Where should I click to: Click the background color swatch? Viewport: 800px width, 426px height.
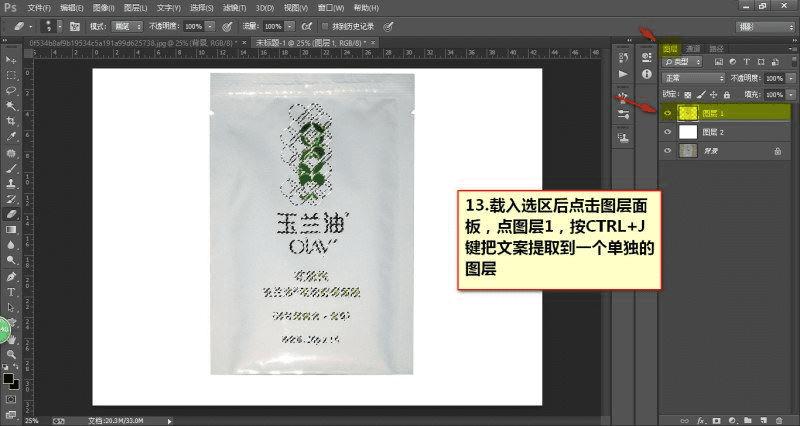[15, 386]
